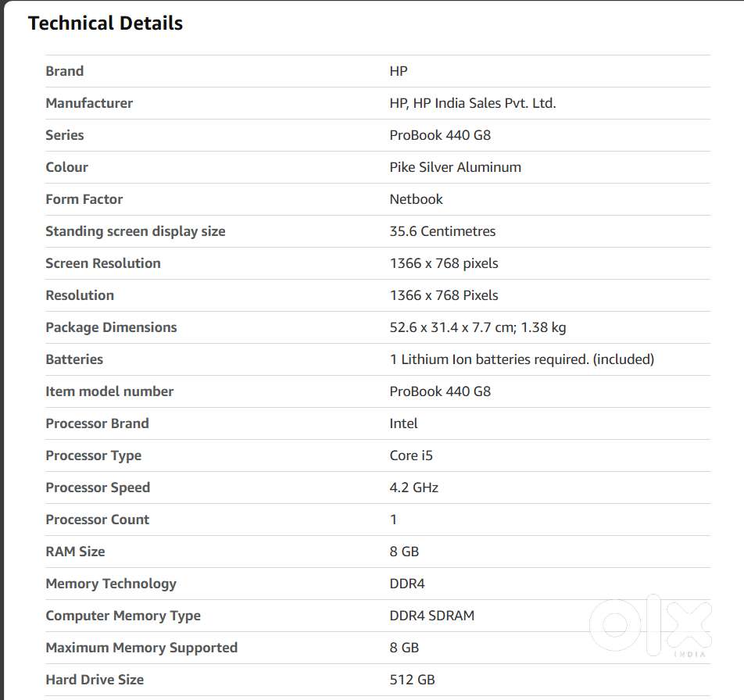744x700 pixels.
Task: Click the Standing screen display size label
Action: [135, 231]
